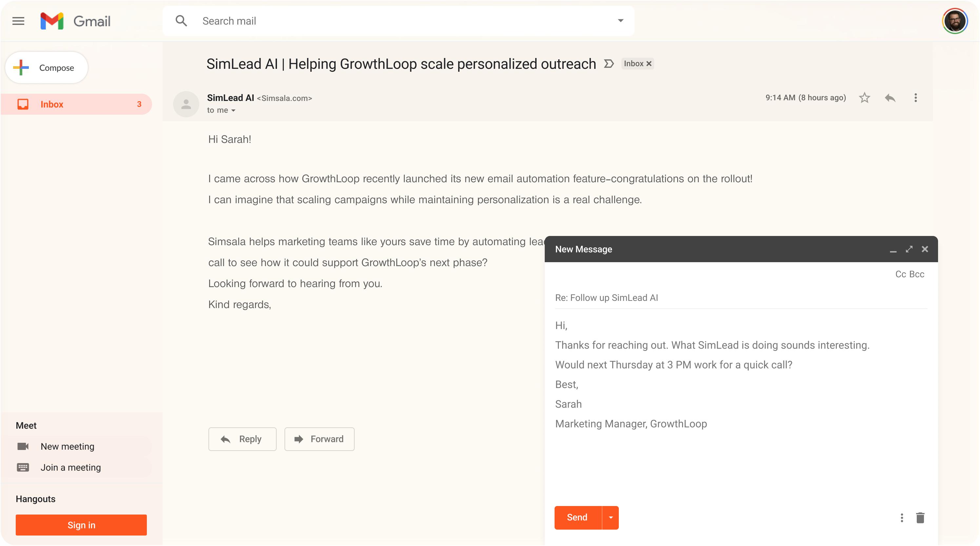
Task: Remove the Inbox label from the email
Action: click(649, 64)
